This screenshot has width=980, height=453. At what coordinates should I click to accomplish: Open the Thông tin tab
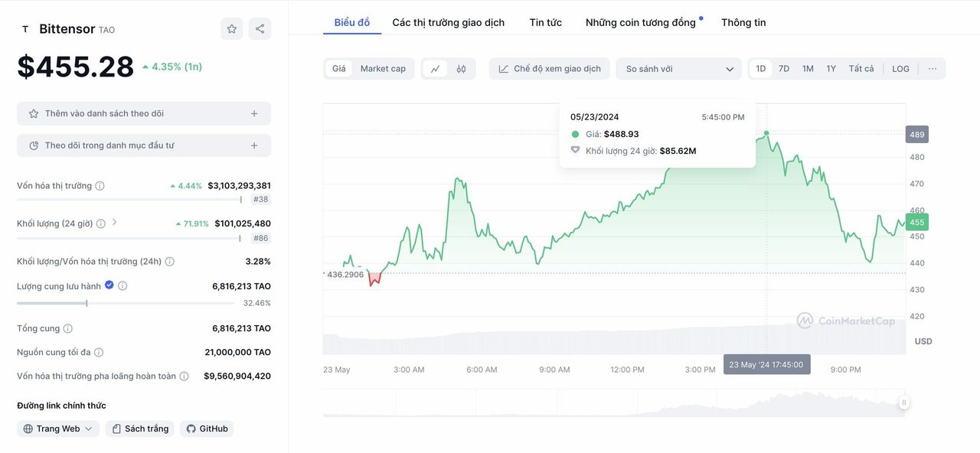743,22
